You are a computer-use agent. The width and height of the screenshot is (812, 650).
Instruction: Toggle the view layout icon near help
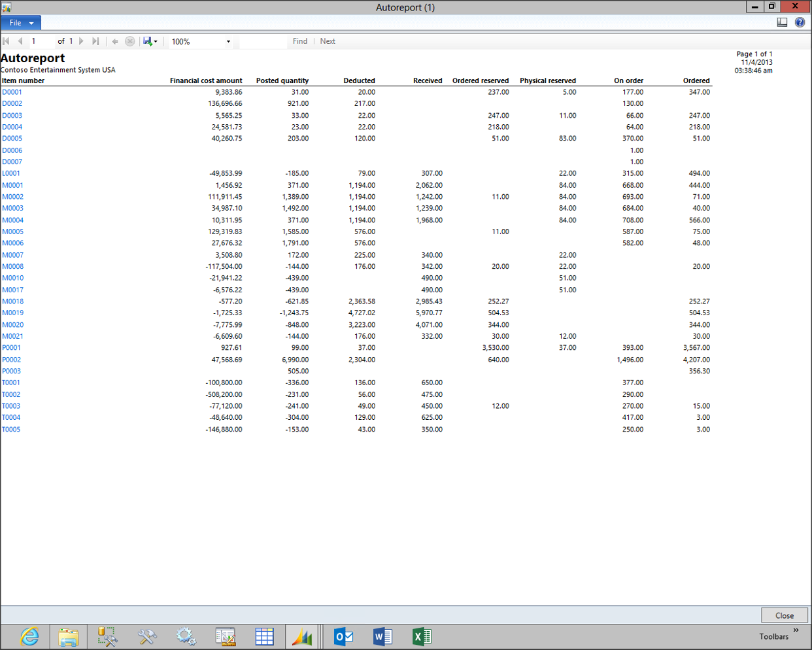click(x=782, y=22)
